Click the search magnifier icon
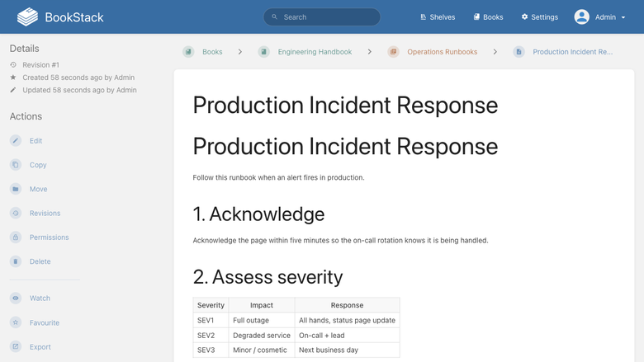Screen dimensions: 644x362 (275, 16)
